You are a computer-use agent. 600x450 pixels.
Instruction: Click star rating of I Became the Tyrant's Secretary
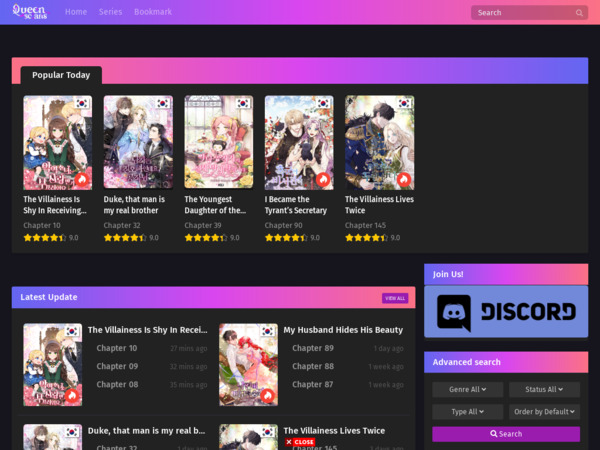coord(286,238)
